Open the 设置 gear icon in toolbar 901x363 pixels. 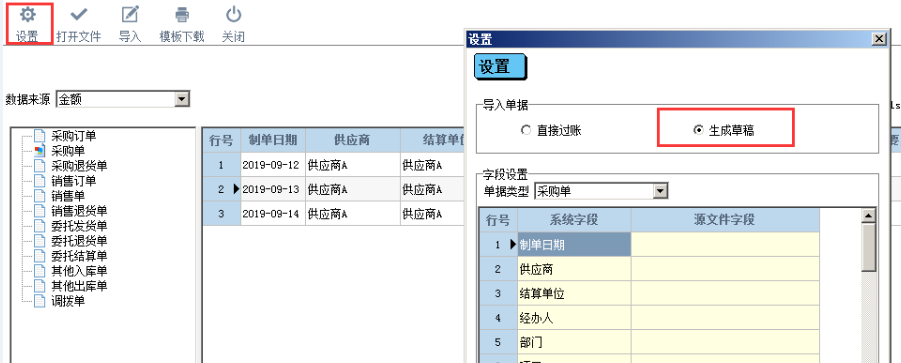pyautogui.click(x=27, y=14)
